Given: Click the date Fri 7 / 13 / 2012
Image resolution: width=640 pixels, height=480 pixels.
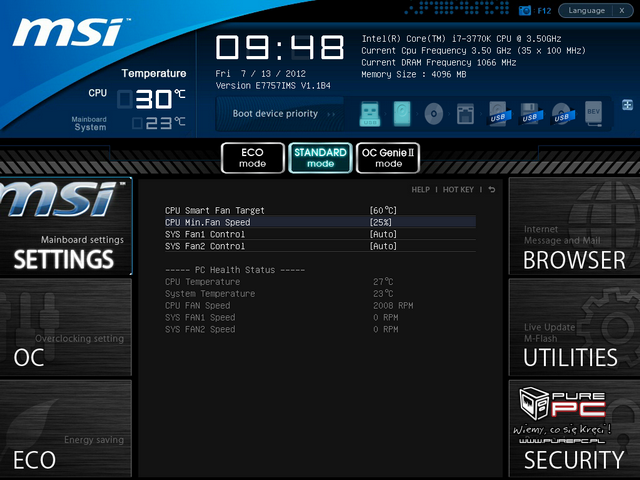Looking at the screenshot, I should click(260, 74).
